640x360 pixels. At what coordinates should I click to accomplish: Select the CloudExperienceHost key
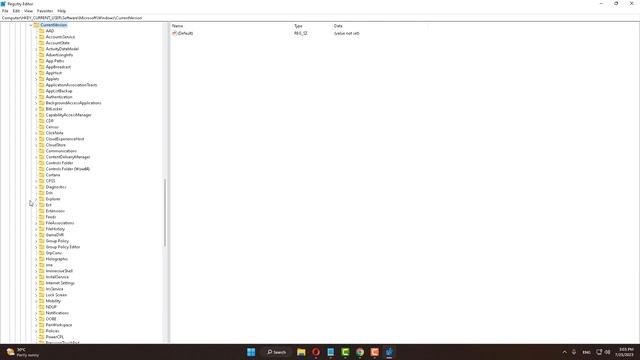[65, 139]
